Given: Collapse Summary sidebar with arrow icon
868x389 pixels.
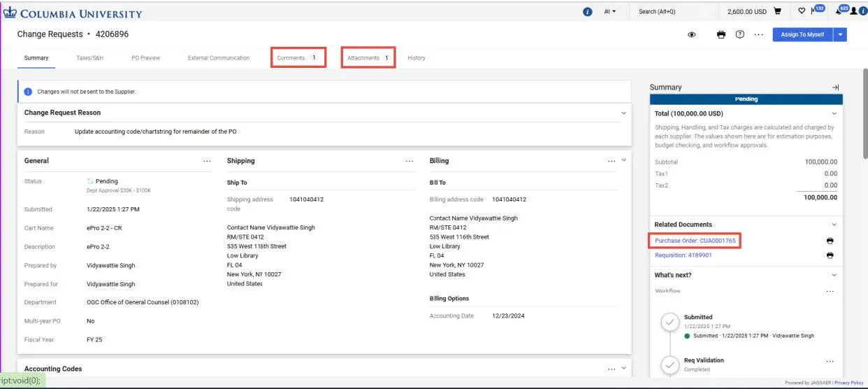Looking at the screenshot, I should pyautogui.click(x=835, y=87).
